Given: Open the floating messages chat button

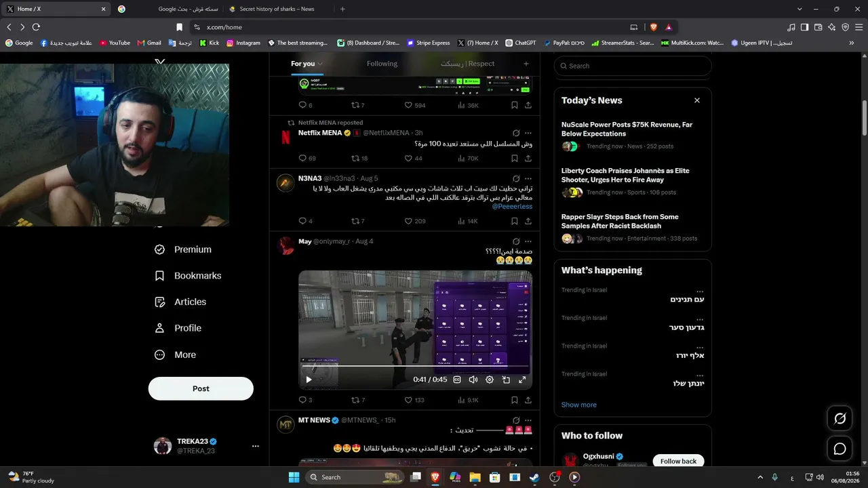Looking at the screenshot, I should [840, 449].
